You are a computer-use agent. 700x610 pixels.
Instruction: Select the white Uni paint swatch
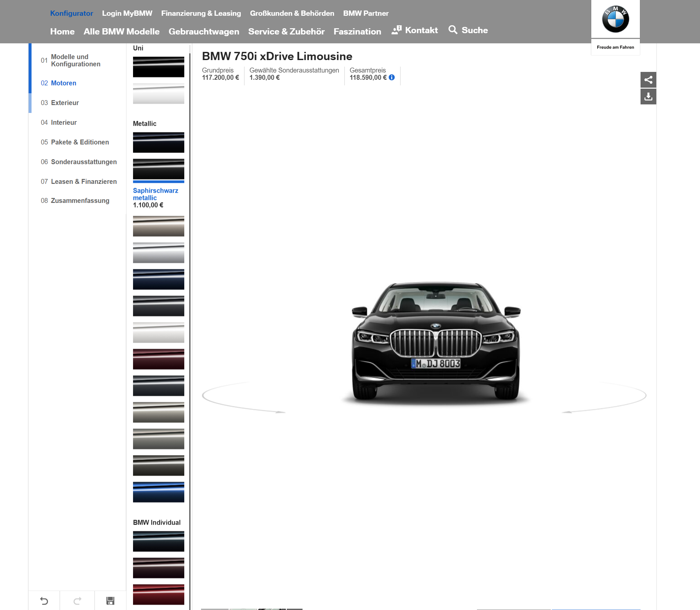coord(158,94)
